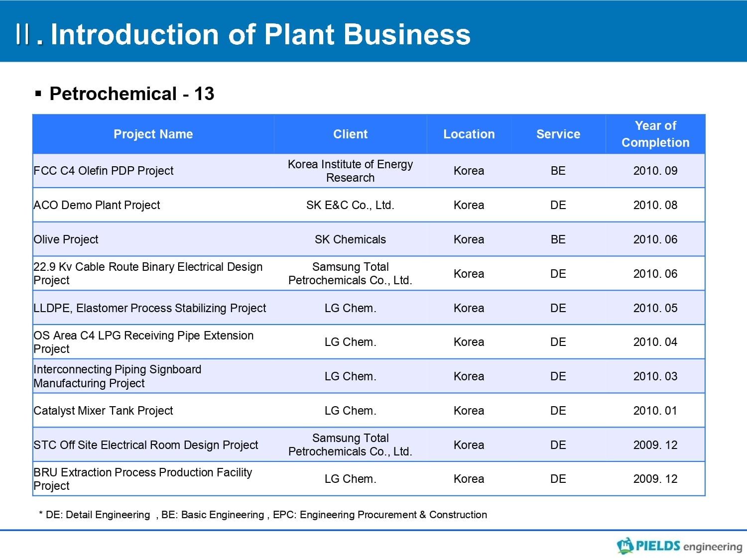The image size is (747, 560).
Task: Click Samsung Total Petrochemicals cell in STC row
Action: (350, 445)
